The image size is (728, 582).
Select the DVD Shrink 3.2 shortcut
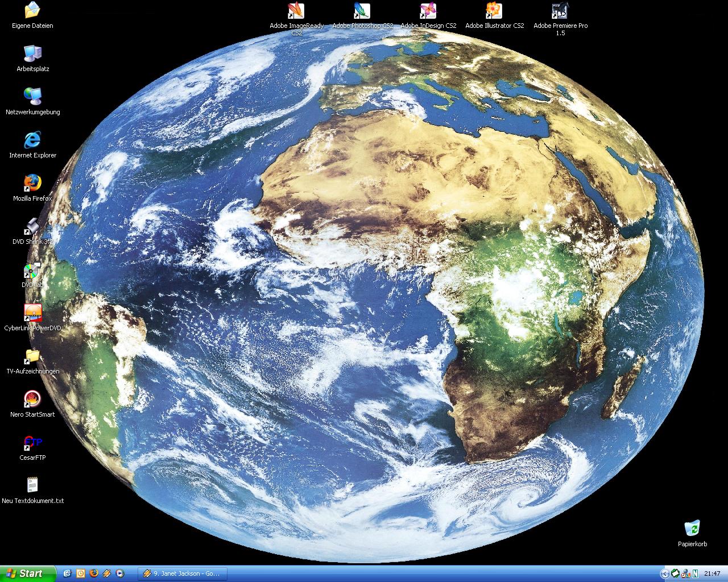[32, 227]
